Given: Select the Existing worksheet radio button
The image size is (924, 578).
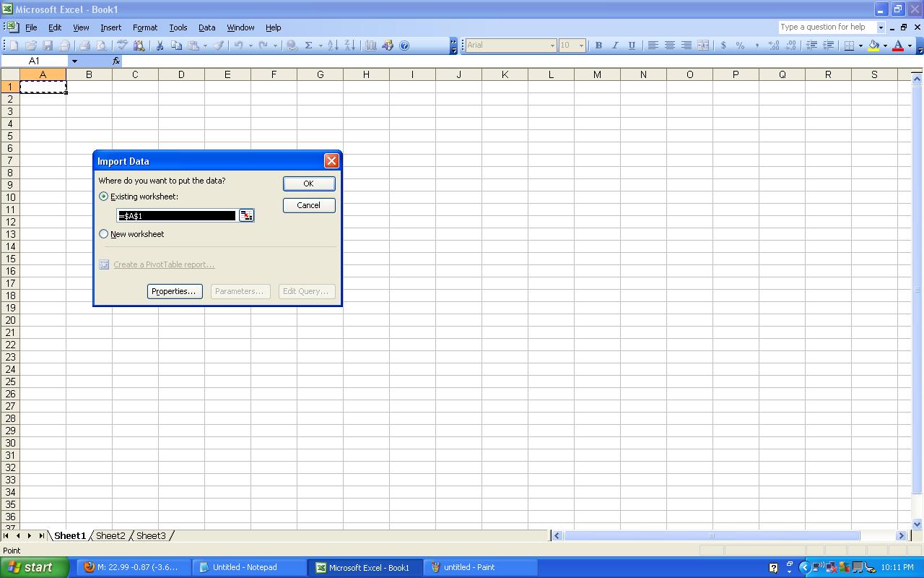Looking at the screenshot, I should (x=103, y=196).
